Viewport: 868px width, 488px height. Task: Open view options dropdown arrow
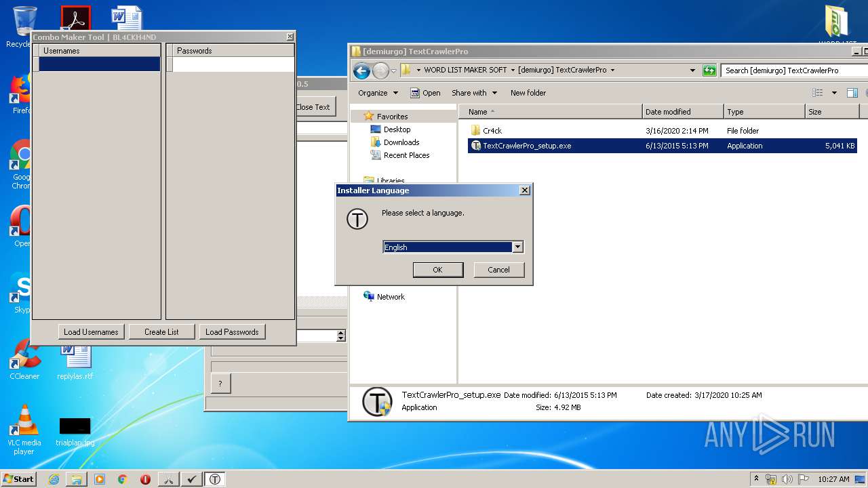pos(834,93)
